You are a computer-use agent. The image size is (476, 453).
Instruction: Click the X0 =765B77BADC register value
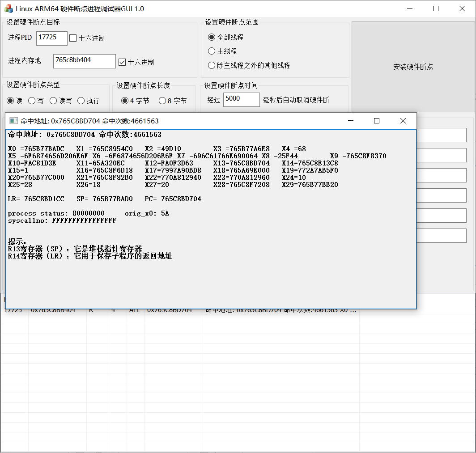(36, 148)
